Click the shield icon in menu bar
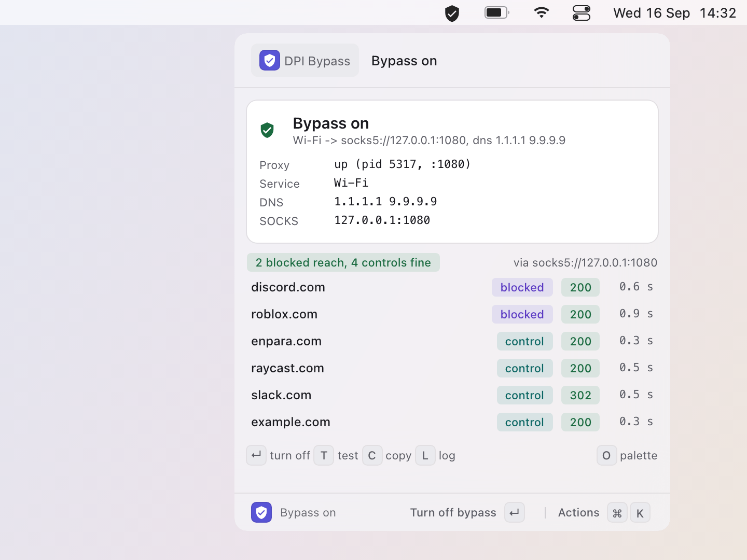 click(x=452, y=13)
